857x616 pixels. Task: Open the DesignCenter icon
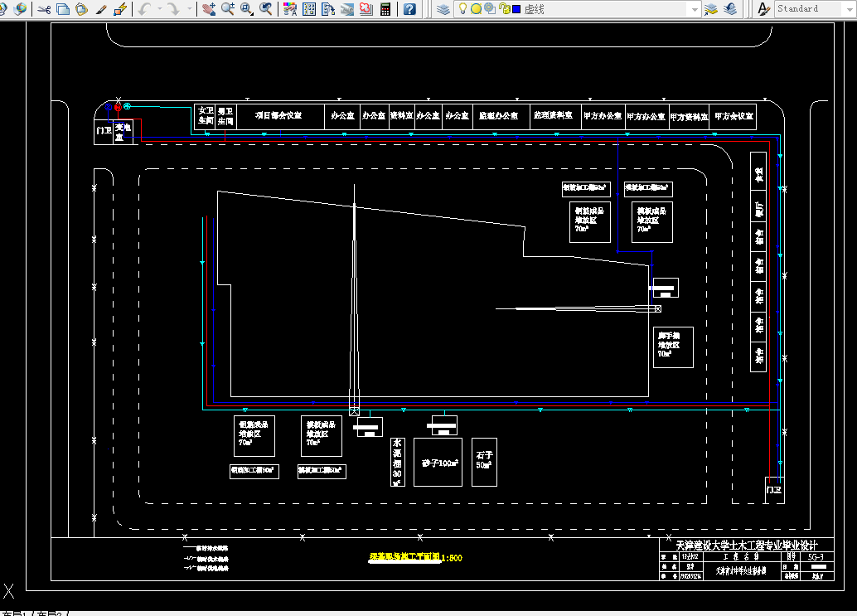(309, 9)
